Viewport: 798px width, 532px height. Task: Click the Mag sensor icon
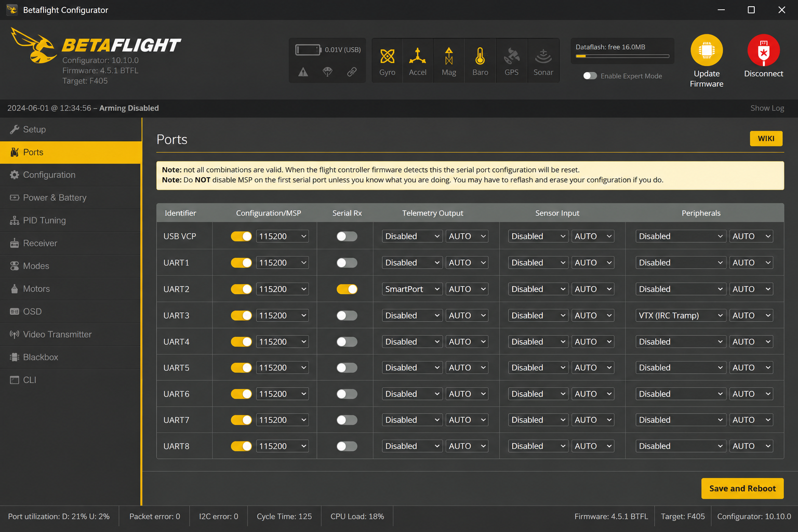point(449,56)
